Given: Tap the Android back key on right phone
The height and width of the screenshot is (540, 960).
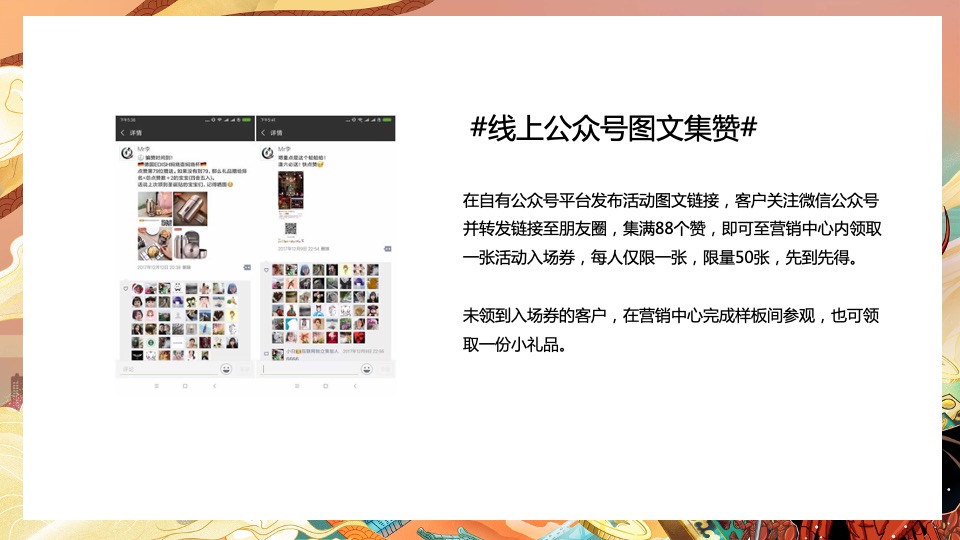Looking at the screenshot, I should (354, 386).
